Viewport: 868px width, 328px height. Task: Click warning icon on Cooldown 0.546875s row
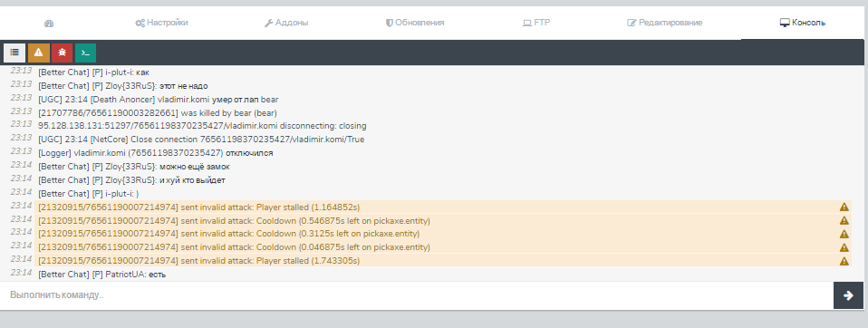pos(844,221)
